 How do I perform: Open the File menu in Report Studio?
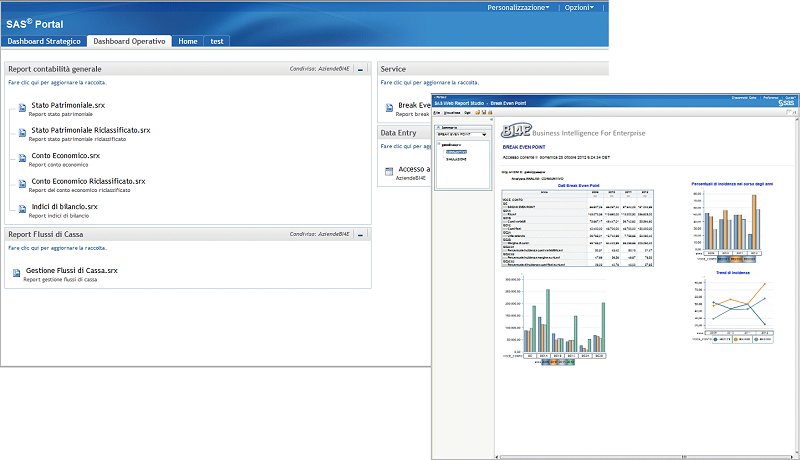pyautogui.click(x=437, y=112)
